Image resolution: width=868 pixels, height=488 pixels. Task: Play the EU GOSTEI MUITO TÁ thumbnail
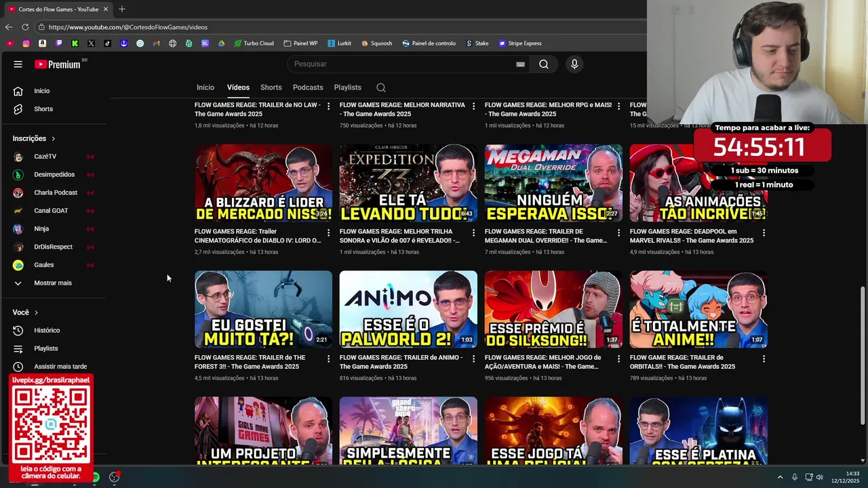(x=263, y=309)
